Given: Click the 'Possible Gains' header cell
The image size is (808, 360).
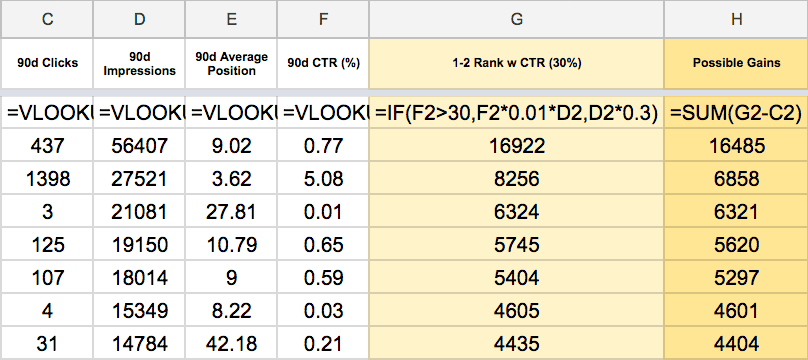Looking at the screenshot, I should (x=736, y=63).
